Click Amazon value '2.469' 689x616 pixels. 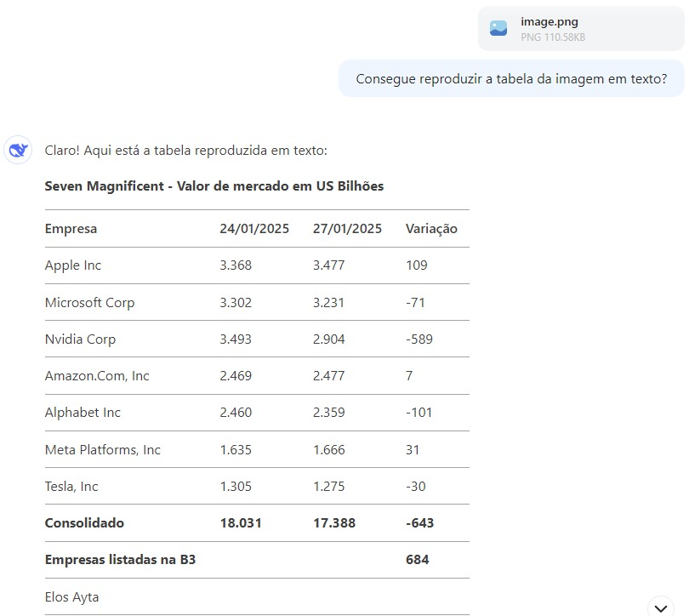pos(236,376)
